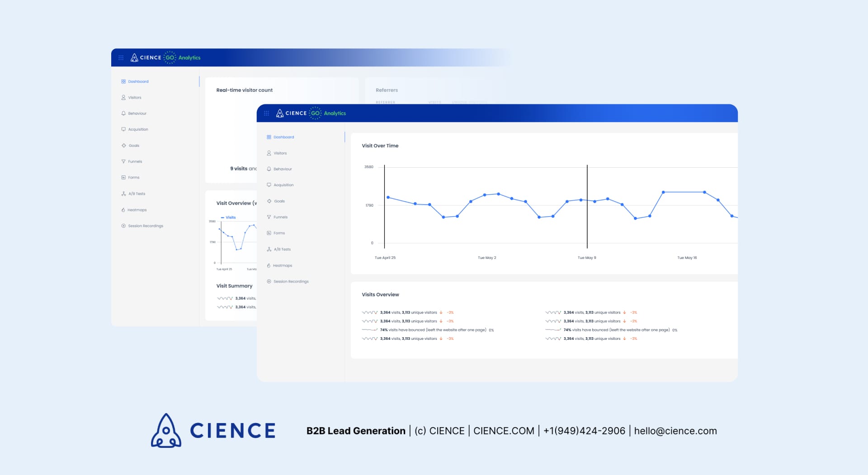The image size is (868, 475).
Task: Select Acquisition in the front window sidebar
Action: click(283, 185)
